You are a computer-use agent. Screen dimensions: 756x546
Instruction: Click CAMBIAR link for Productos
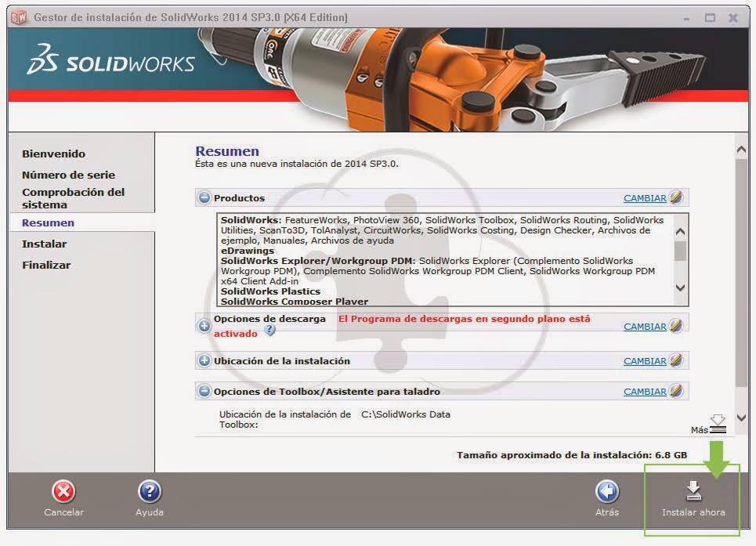click(645, 198)
